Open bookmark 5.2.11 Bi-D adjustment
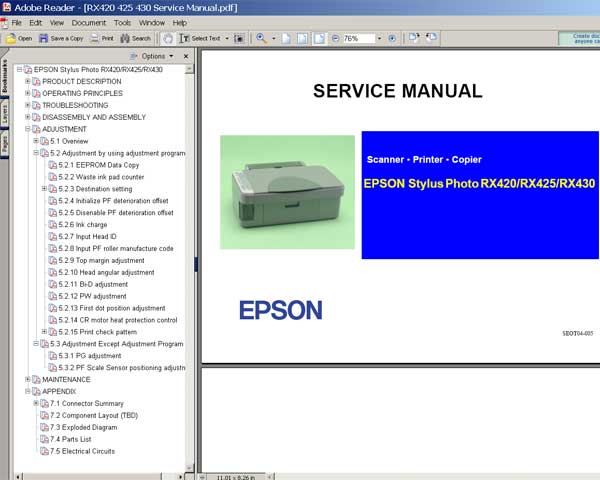Screen dimensions: 600x480 (x=93, y=284)
